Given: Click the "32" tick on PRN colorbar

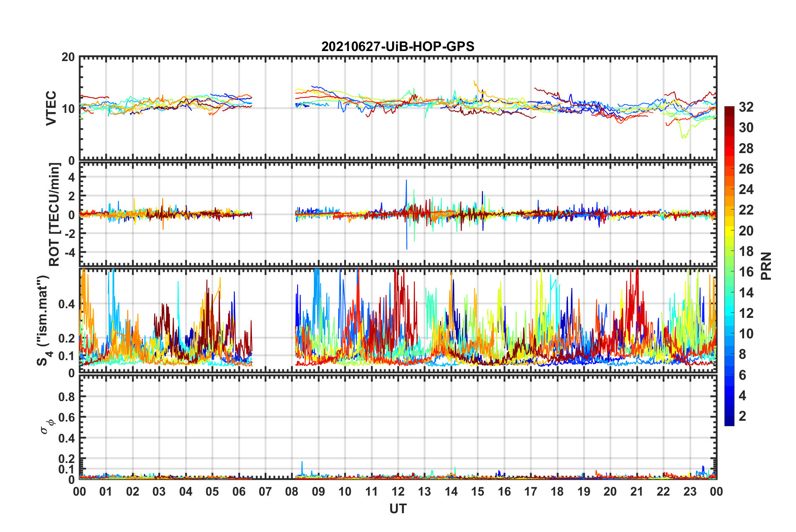Looking at the screenshot, I should click(x=746, y=107).
